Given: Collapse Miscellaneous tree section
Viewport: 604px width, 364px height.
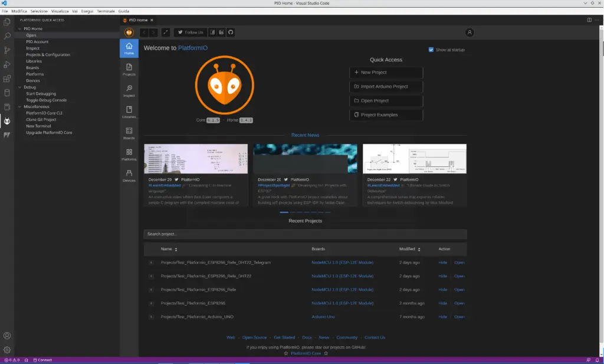Looking at the screenshot, I should 19,107.
